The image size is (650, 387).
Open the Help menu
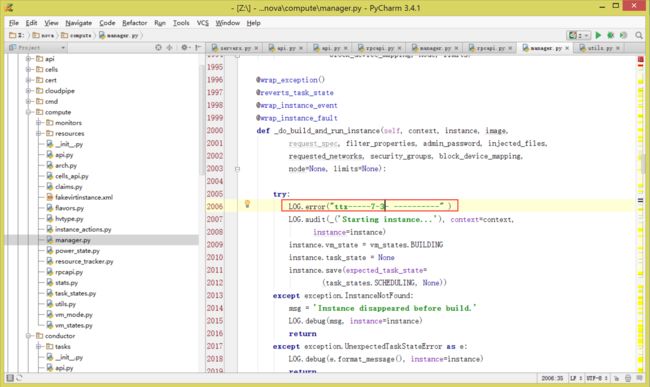pyautogui.click(x=253, y=23)
